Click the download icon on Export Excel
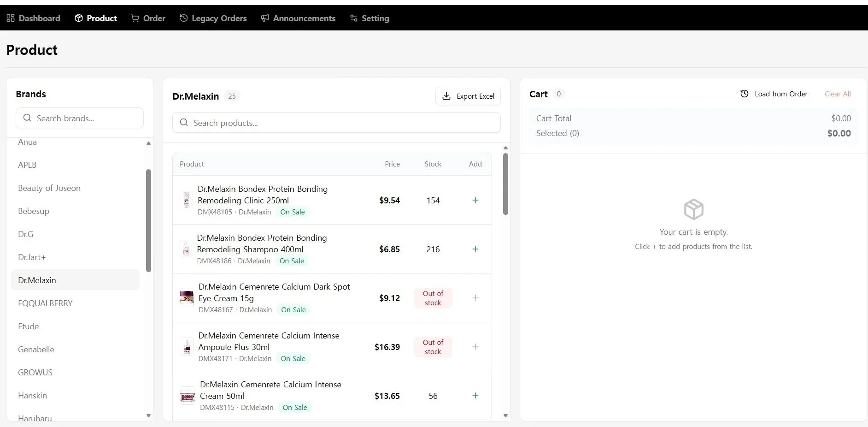 click(x=446, y=96)
